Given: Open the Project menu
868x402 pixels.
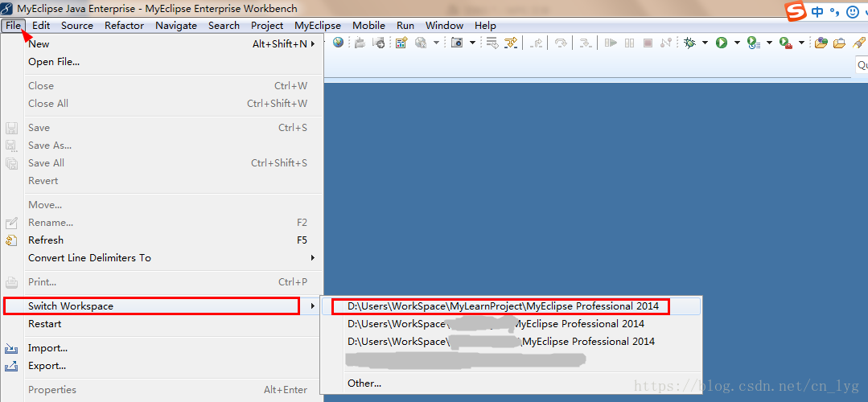Looking at the screenshot, I should point(267,26).
